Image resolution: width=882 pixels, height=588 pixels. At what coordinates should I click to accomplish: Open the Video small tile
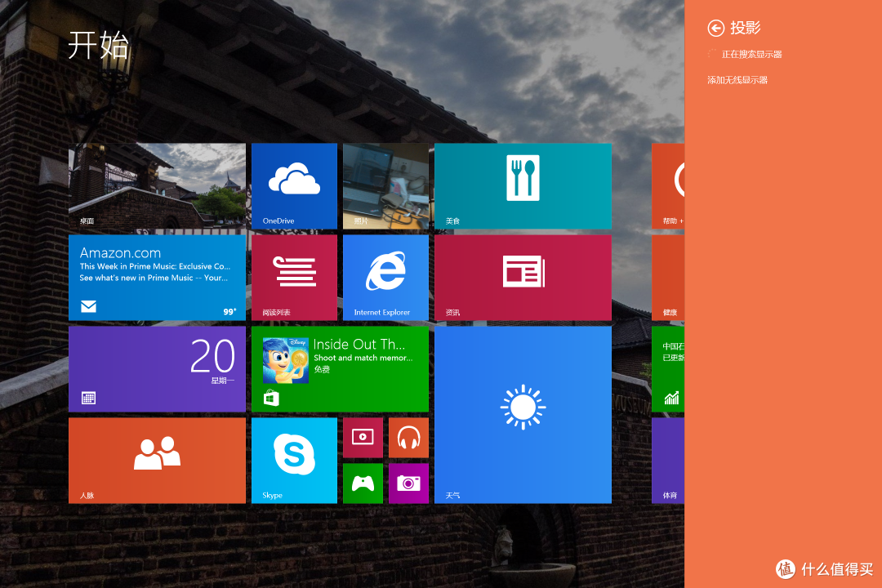tap(363, 437)
